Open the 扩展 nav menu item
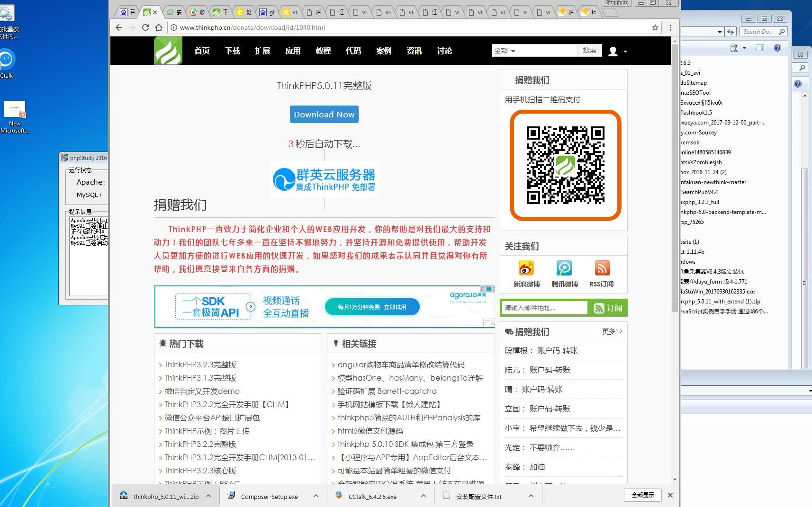The height and width of the screenshot is (507, 812). pyautogui.click(x=263, y=51)
